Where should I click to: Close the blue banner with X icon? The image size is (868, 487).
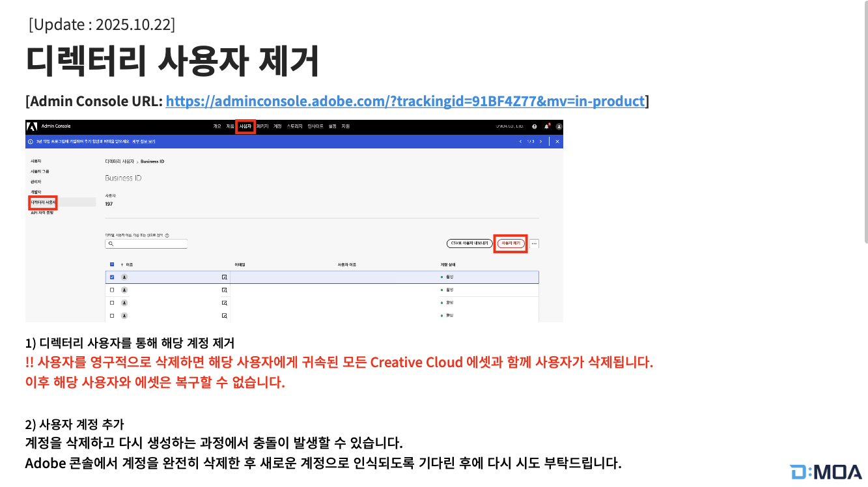(x=557, y=141)
